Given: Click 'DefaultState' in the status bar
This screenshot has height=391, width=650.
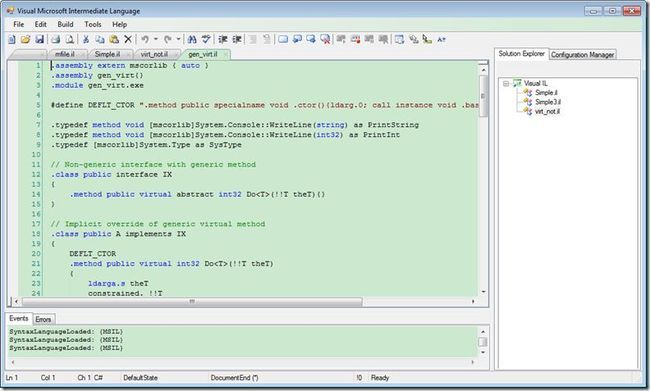Looking at the screenshot, I should [x=140, y=378].
